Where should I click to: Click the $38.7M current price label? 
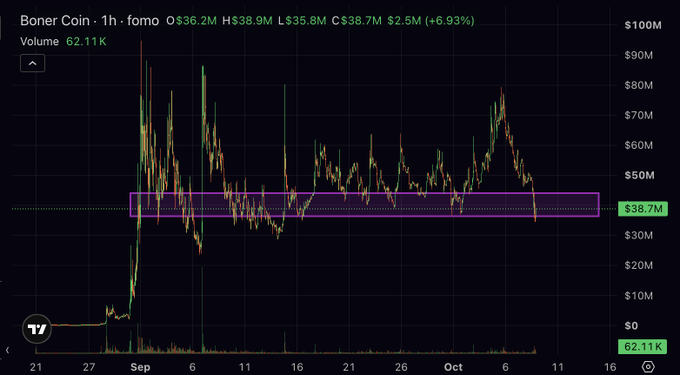pos(643,209)
